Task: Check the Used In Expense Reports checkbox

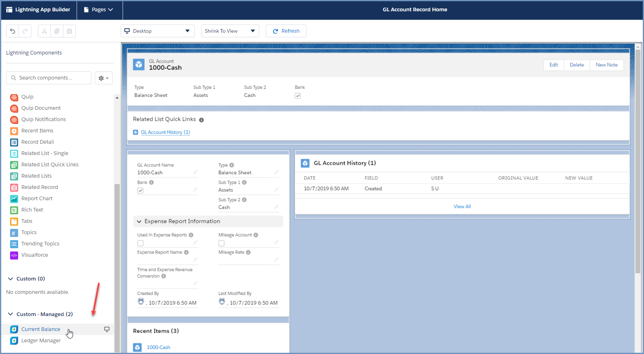Action: click(x=140, y=243)
